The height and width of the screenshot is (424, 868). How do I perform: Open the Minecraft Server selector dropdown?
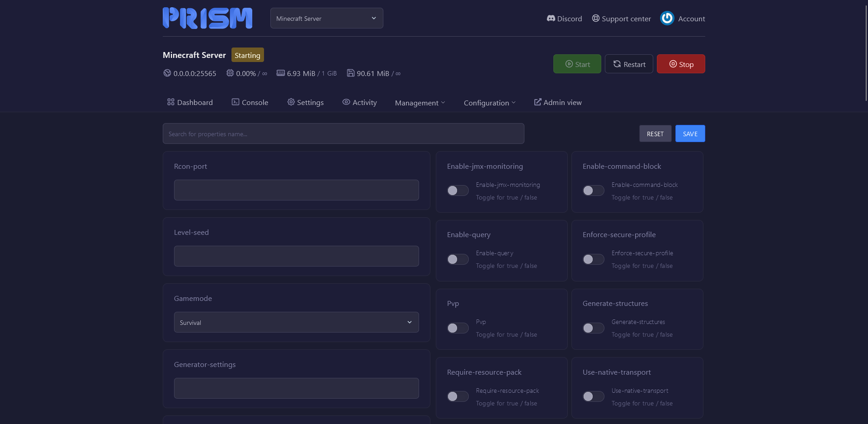(x=326, y=19)
